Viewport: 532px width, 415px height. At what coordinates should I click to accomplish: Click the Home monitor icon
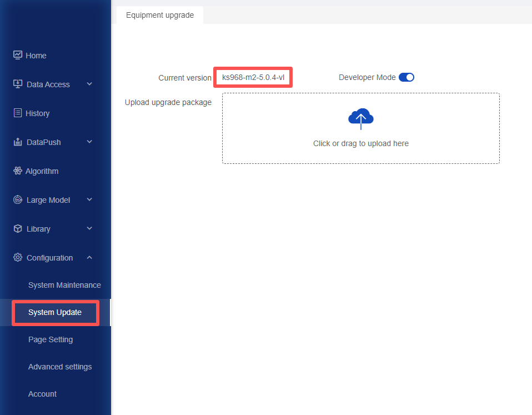(18, 55)
